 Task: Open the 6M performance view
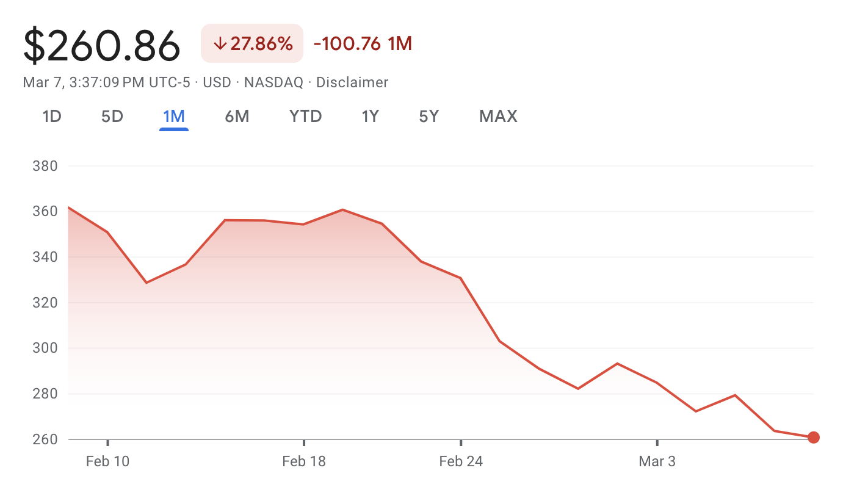point(237,116)
